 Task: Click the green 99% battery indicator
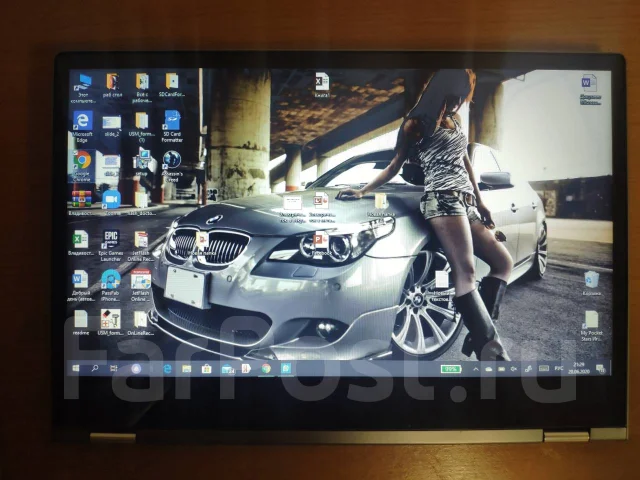tap(451, 369)
